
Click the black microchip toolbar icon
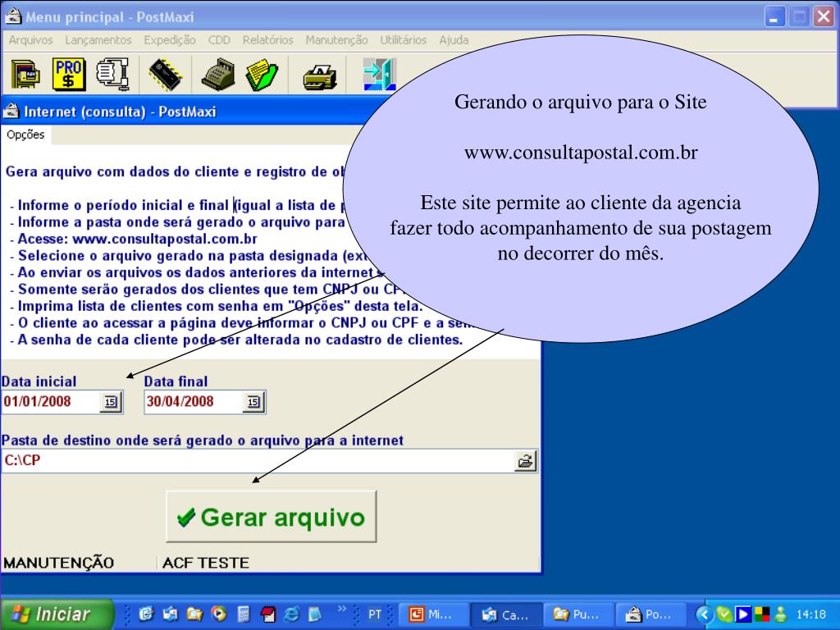pos(166,75)
